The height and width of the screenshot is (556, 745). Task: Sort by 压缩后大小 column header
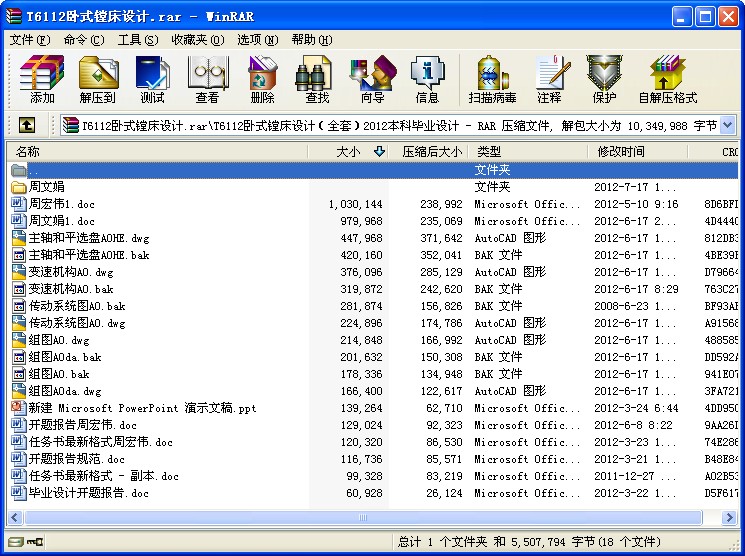pos(429,152)
